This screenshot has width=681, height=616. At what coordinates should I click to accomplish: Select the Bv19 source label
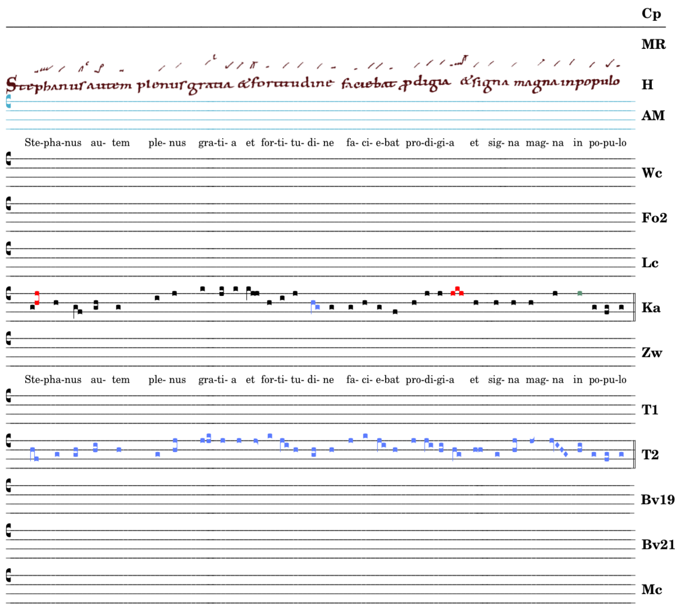[657, 500]
